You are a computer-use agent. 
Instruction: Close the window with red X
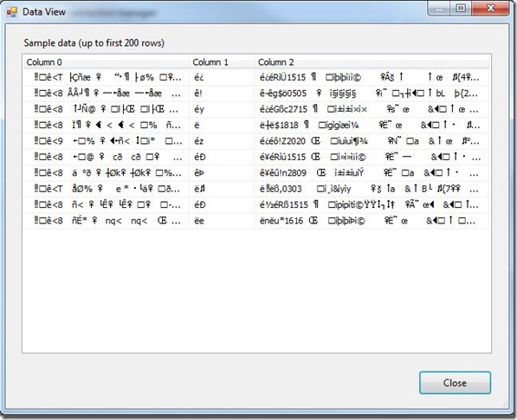coord(490,9)
